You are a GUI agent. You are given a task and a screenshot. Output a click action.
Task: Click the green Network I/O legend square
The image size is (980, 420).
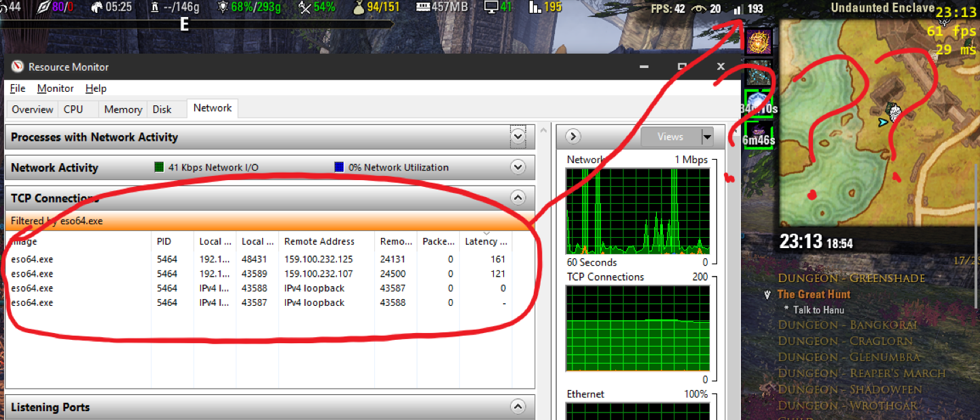159,167
